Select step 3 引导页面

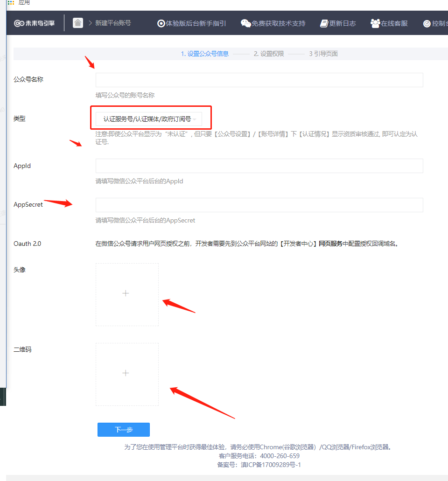point(323,54)
